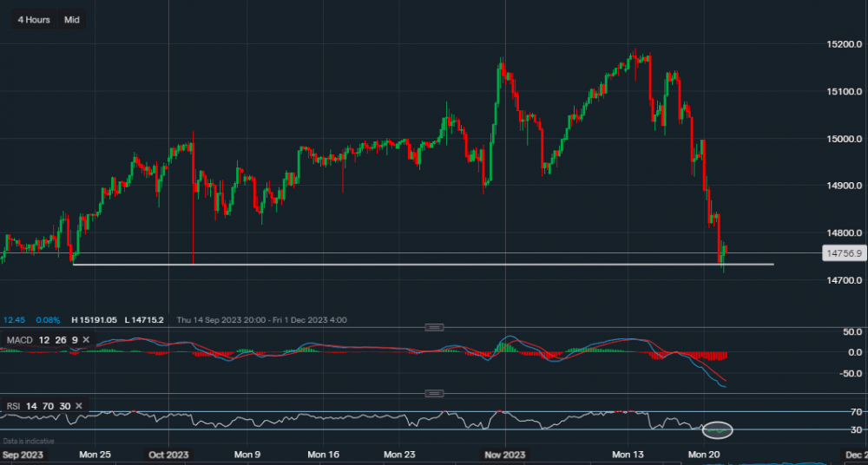Click the Nov 2023 date label

click(504, 454)
